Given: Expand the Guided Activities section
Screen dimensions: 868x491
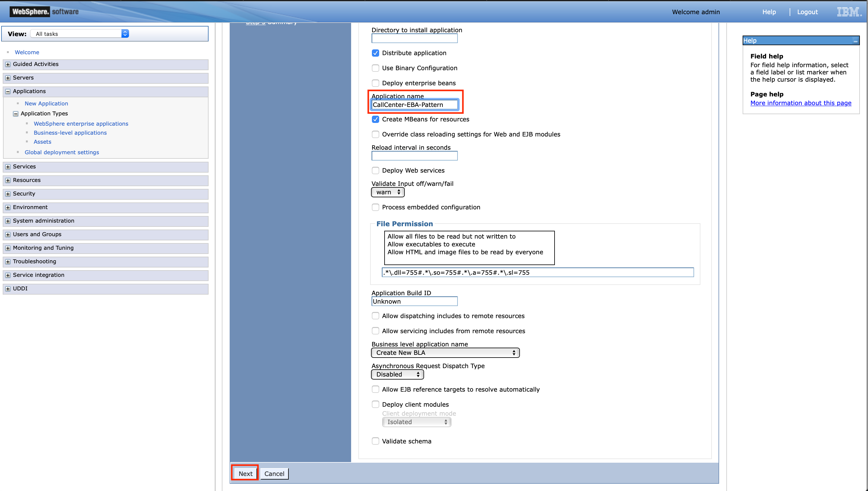Looking at the screenshot, I should click(x=8, y=64).
